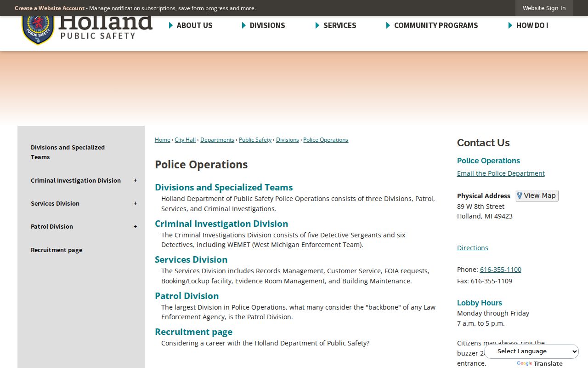Click Create a Website Account link

pos(50,8)
